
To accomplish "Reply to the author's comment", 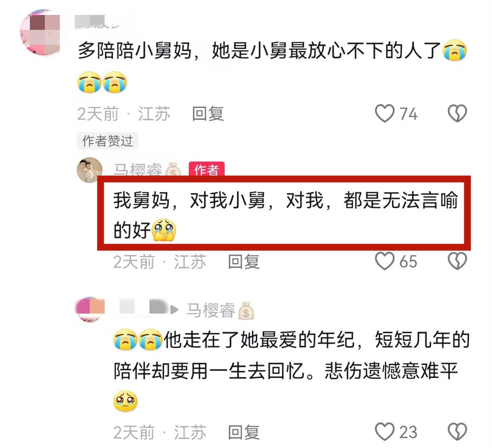I will [244, 262].
